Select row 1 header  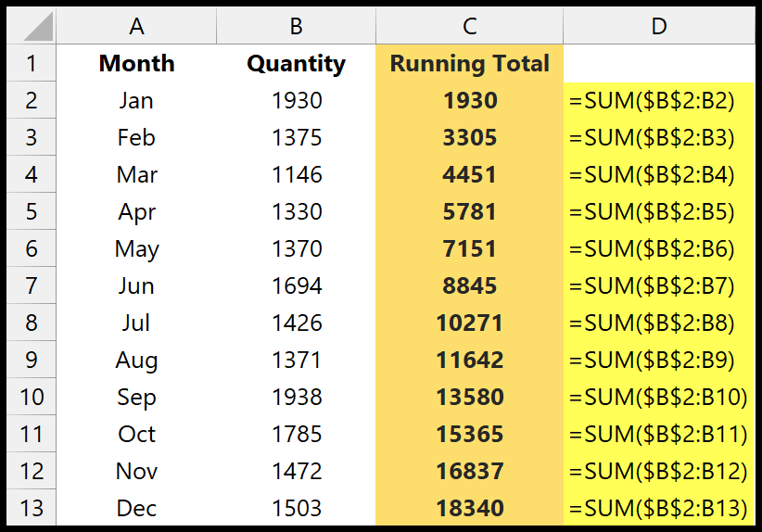[x=32, y=63]
